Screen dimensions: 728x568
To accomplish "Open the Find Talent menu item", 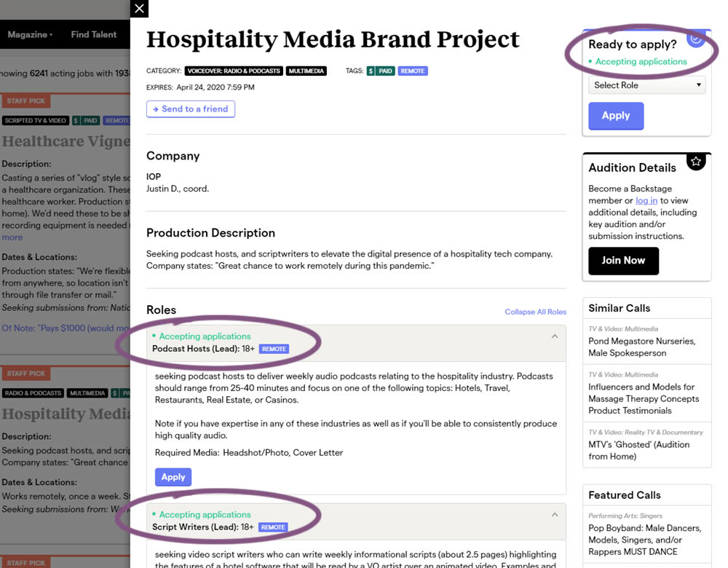I will coord(93,34).
